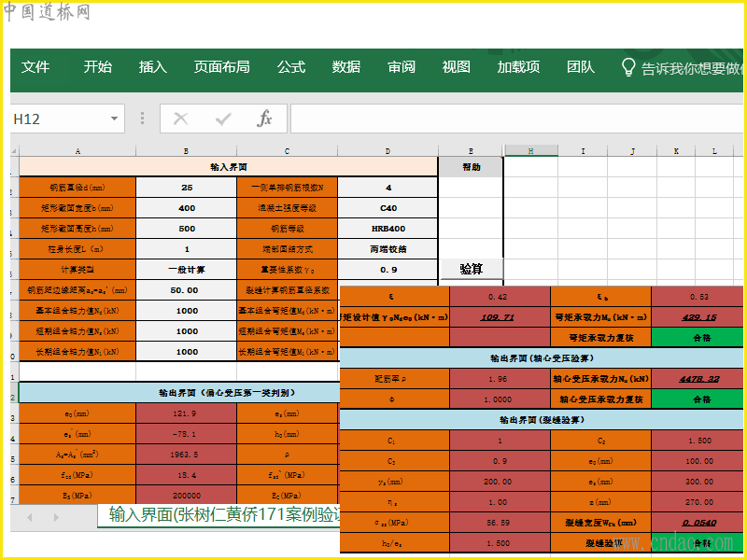The image size is (747, 560).
Task: Open the 加载项 ribbon tab
Action: coord(518,67)
